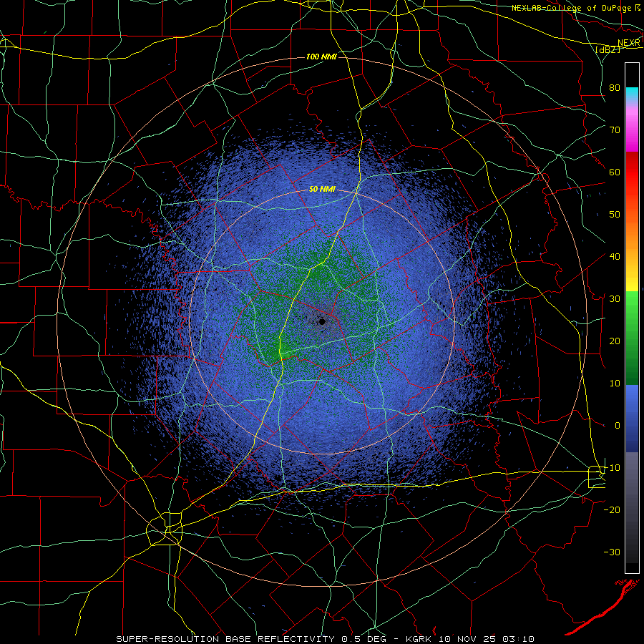This screenshot has height=644, width=644.
Task: Click the "NEXR" label near the top of the scale
Action: pyautogui.click(x=628, y=43)
